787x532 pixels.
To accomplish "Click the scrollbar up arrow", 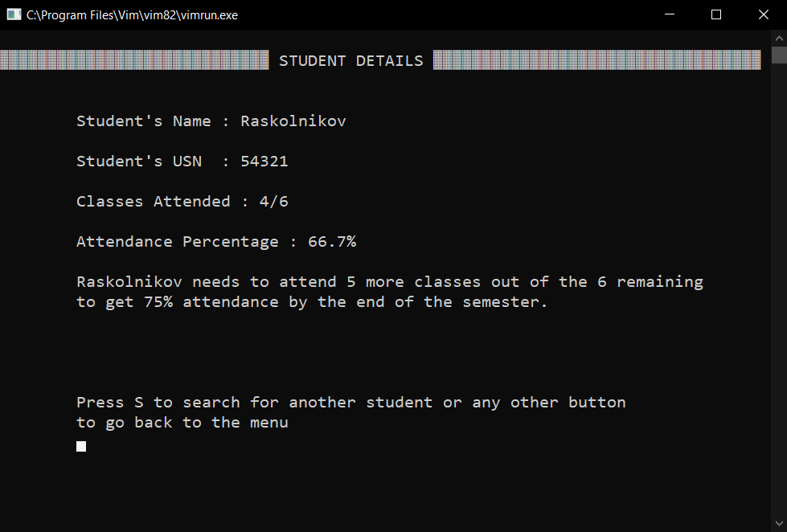I will (779, 36).
